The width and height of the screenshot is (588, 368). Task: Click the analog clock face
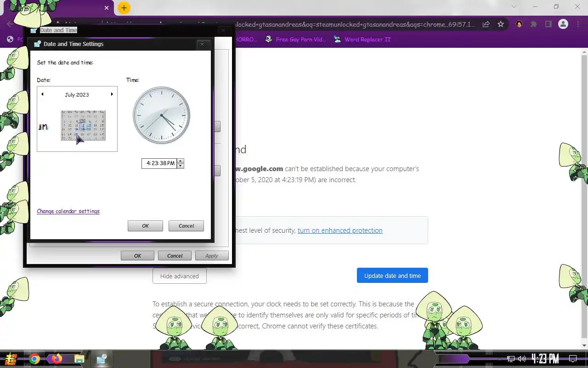161,115
